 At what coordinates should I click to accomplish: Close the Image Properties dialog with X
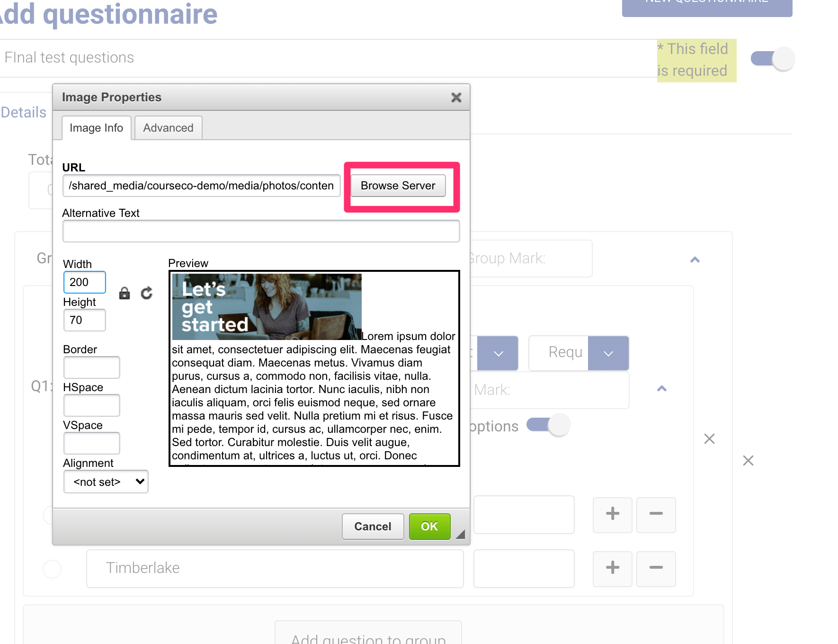[456, 98]
